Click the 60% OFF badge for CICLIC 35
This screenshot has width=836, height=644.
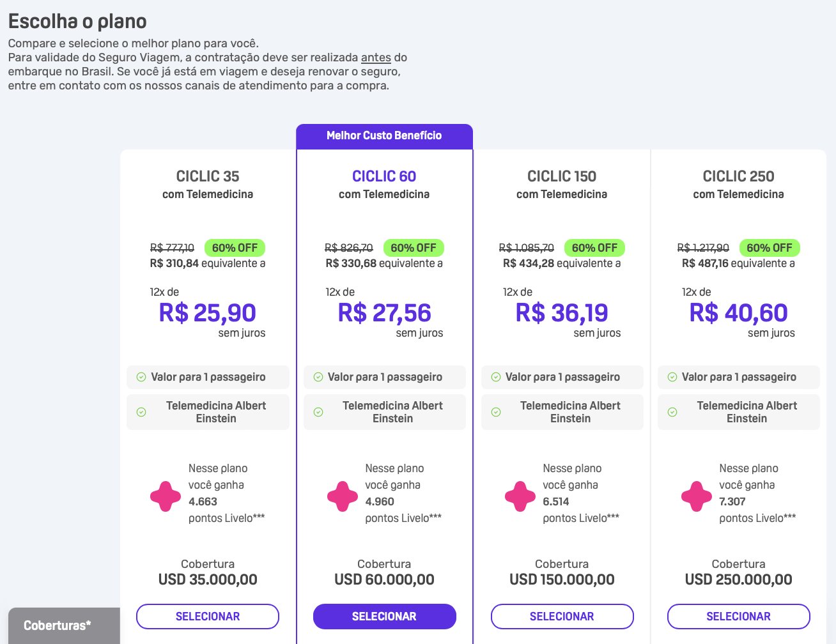pyautogui.click(x=235, y=248)
